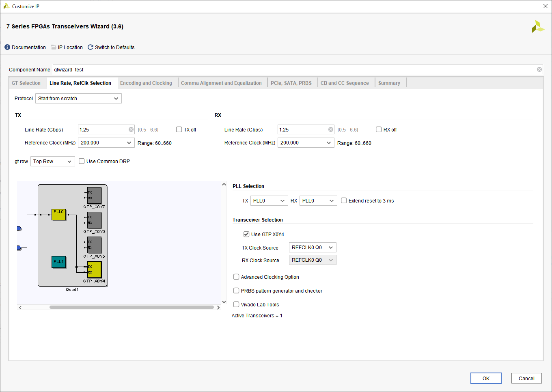Enable Advanced Clocking Option

click(236, 277)
